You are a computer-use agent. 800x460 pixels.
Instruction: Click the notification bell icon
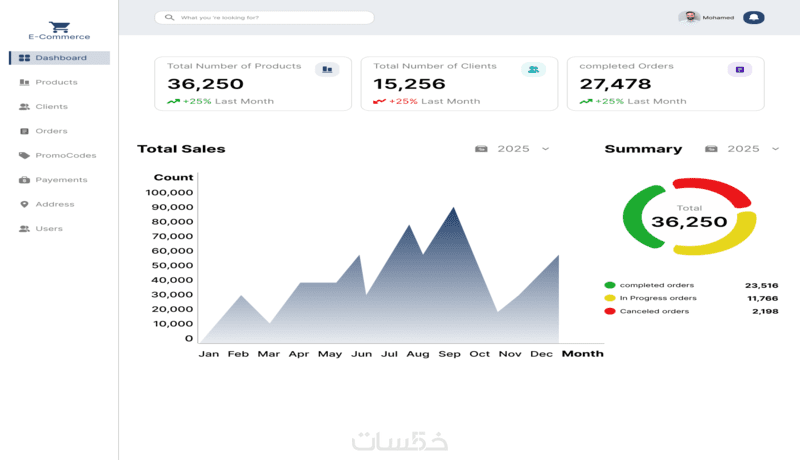click(x=754, y=17)
